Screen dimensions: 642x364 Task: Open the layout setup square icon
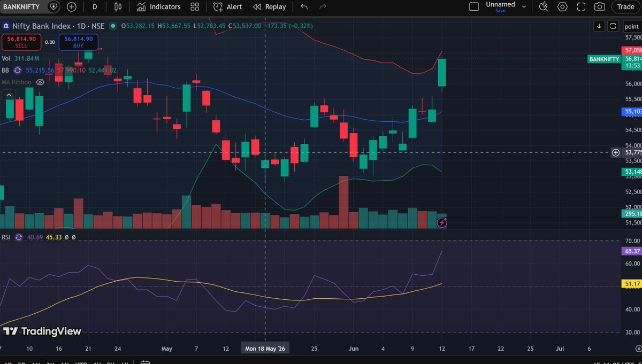pos(474,7)
